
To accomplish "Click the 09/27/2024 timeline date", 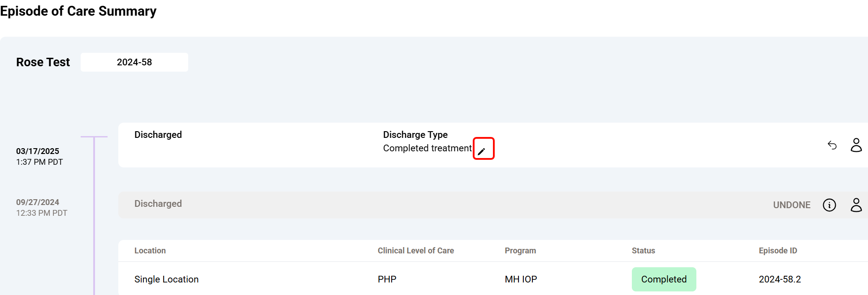I will (x=38, y=202).
